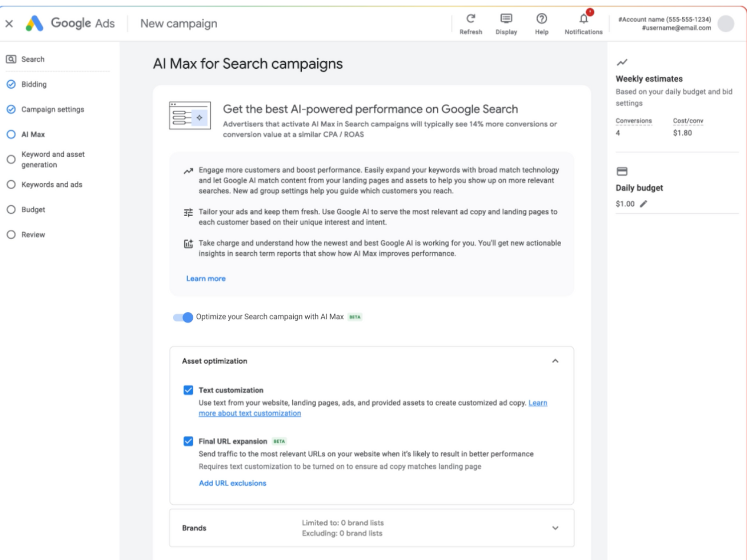Click the account avatar circle
This screenshot has height=560, width=747.
coord(726,23)
